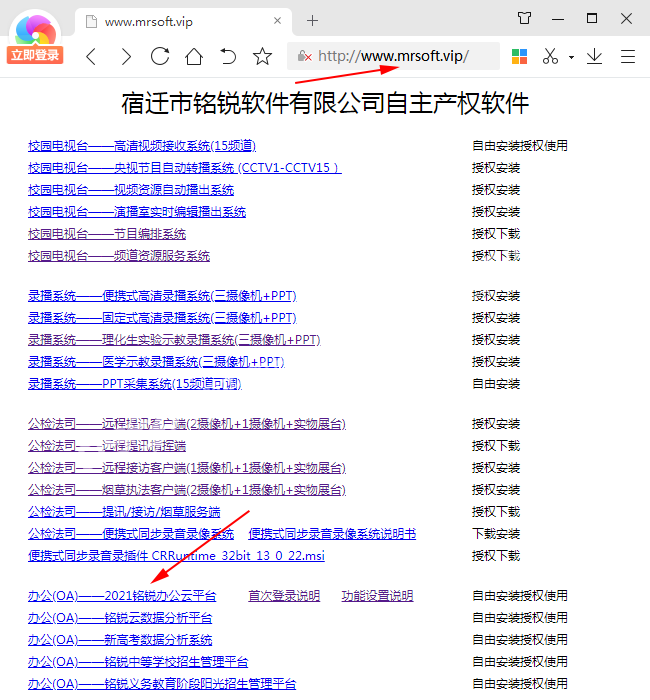Focus the address bar URL field
This screenshot has width=650, height=700.
[393, 56]
